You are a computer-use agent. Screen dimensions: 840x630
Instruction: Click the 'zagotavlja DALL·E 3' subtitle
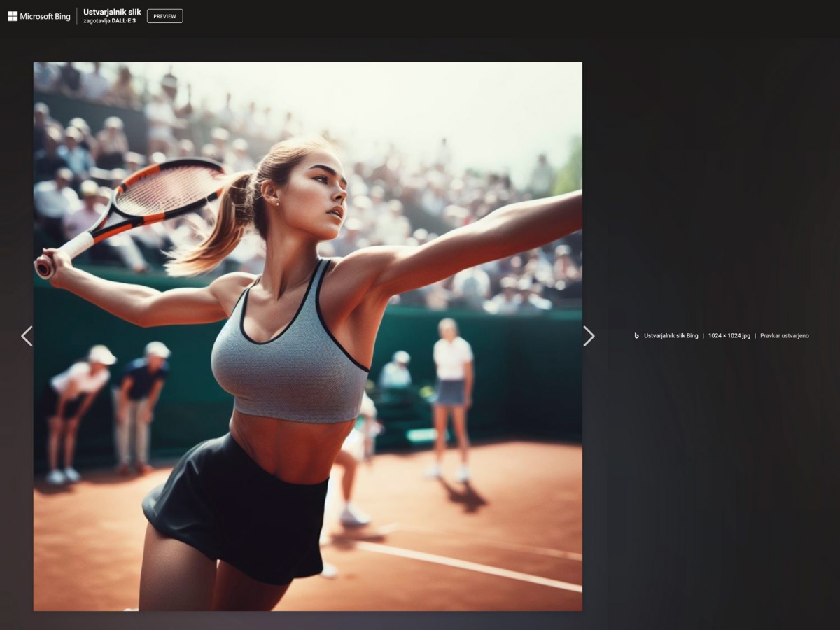point(110,21)
